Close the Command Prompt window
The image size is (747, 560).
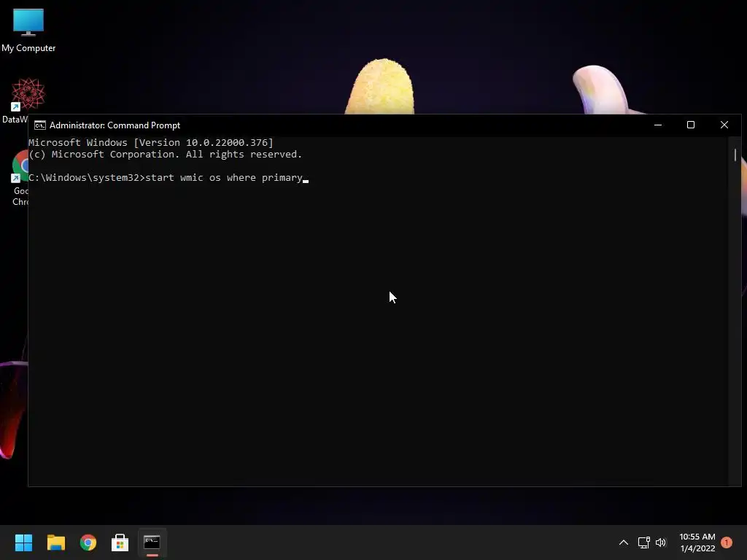(724, 125)
